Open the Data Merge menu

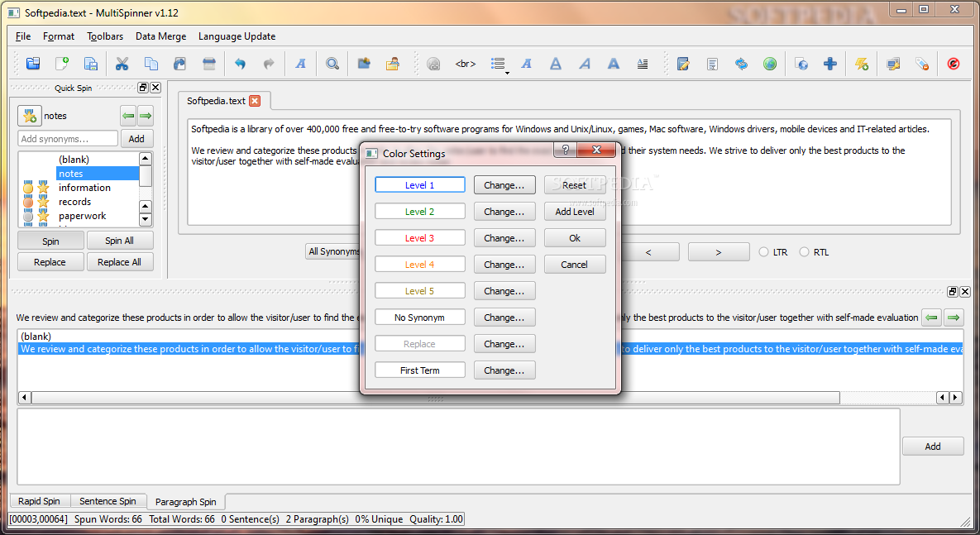160,36
